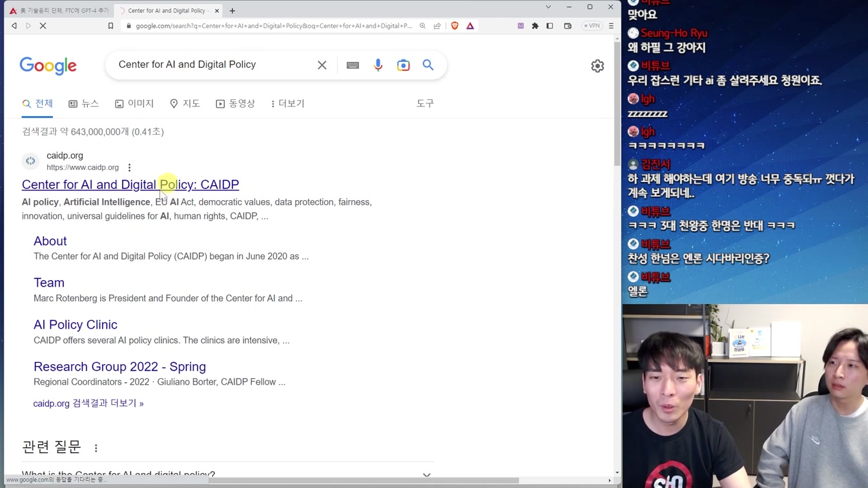This screenshot has height=488, width=868.
Task: Open the Center for AI and Digital Policy: CAIDP link
Action: (x=130, y=185)
